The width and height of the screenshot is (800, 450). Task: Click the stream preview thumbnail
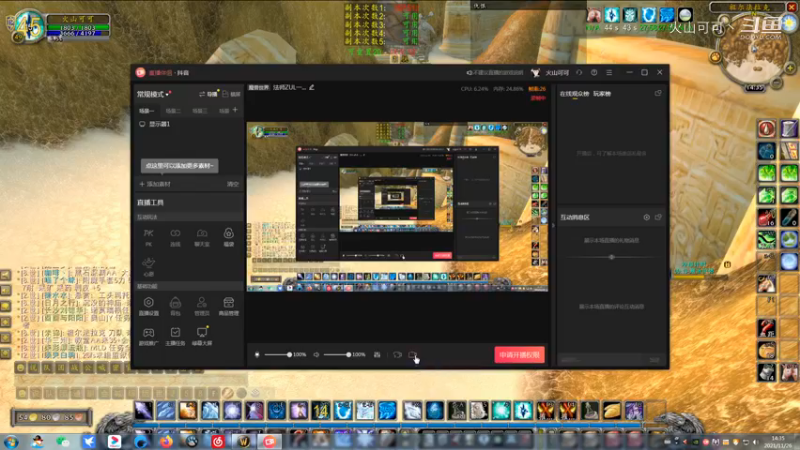(x=397, y=207)
